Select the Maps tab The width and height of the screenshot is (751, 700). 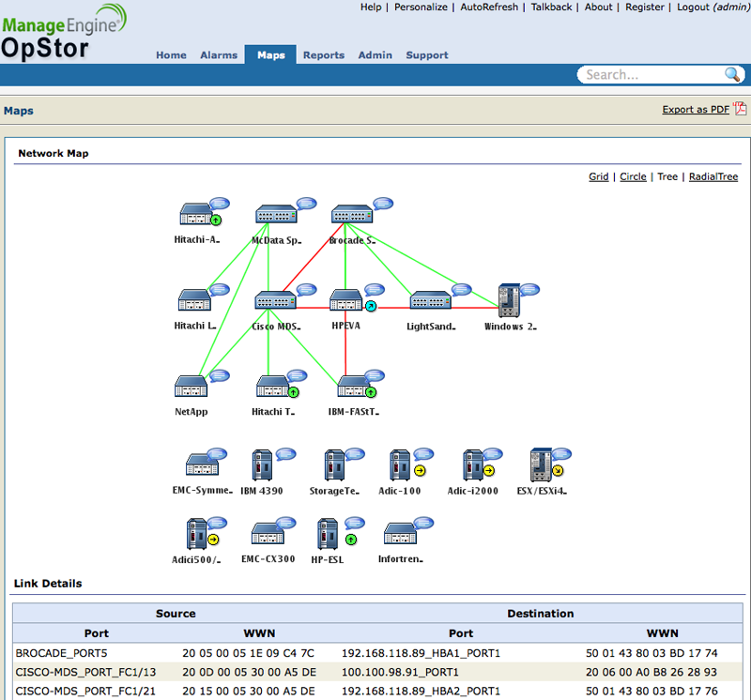(x=270, y=54)
